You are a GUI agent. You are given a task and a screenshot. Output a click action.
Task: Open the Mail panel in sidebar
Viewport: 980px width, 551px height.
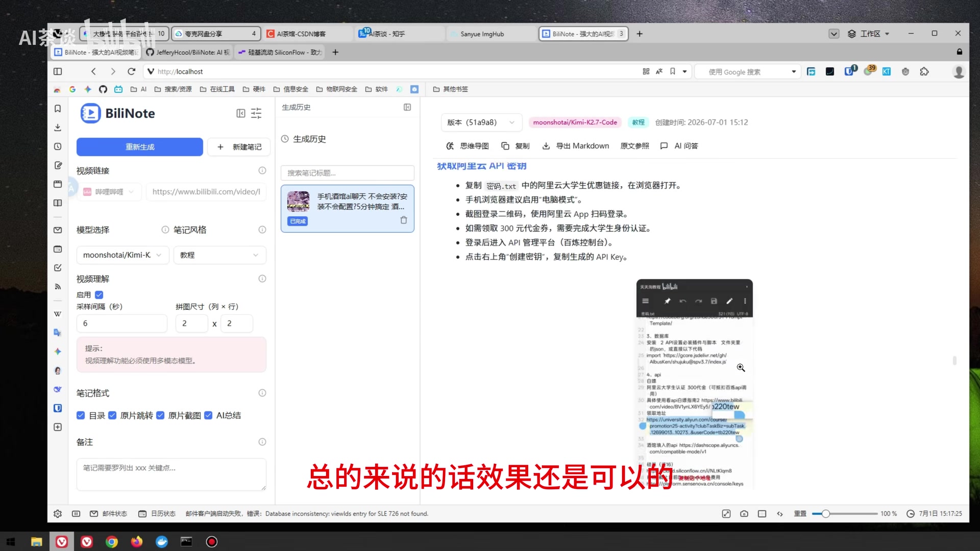point(58,230)
